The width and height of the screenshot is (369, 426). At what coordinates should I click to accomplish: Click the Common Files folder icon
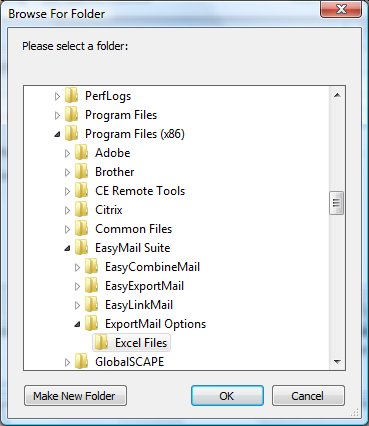(81, 229)
